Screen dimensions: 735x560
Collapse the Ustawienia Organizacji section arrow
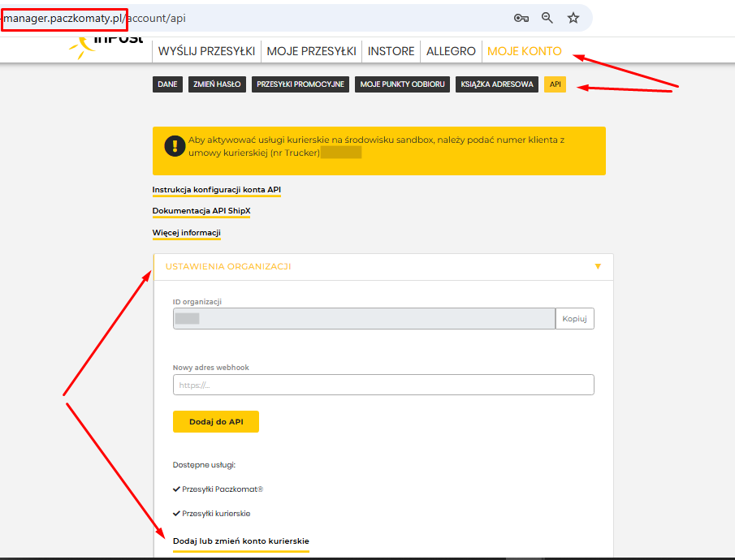598,266
